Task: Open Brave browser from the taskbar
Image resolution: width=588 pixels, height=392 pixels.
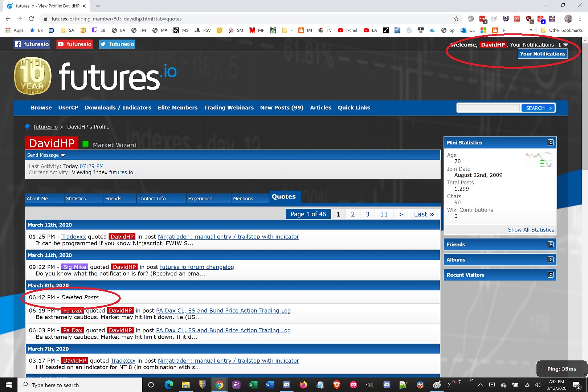Action: [337, 385]
